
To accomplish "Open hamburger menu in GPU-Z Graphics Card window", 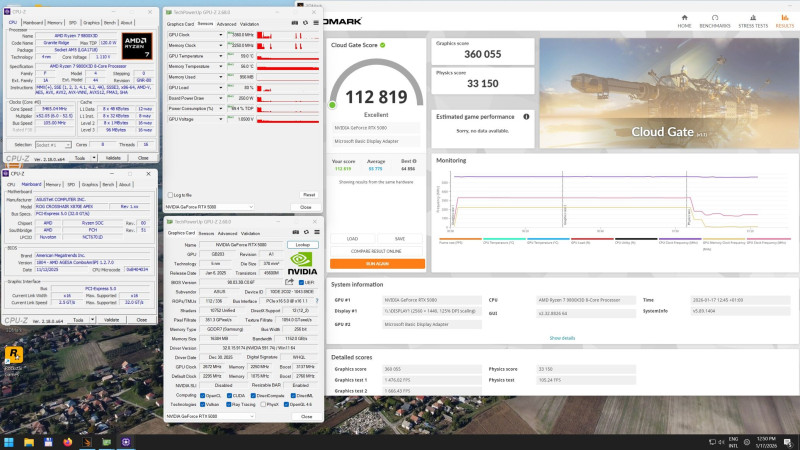I will (317, 232).
